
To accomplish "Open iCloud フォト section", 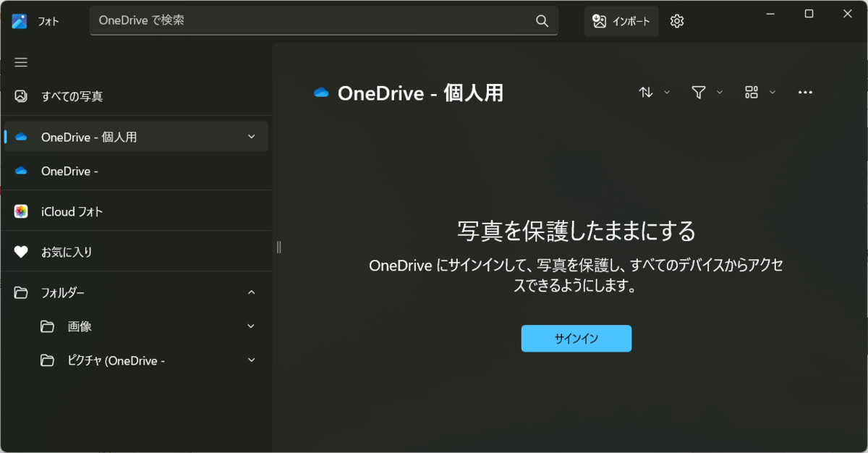I will (135, 212).
